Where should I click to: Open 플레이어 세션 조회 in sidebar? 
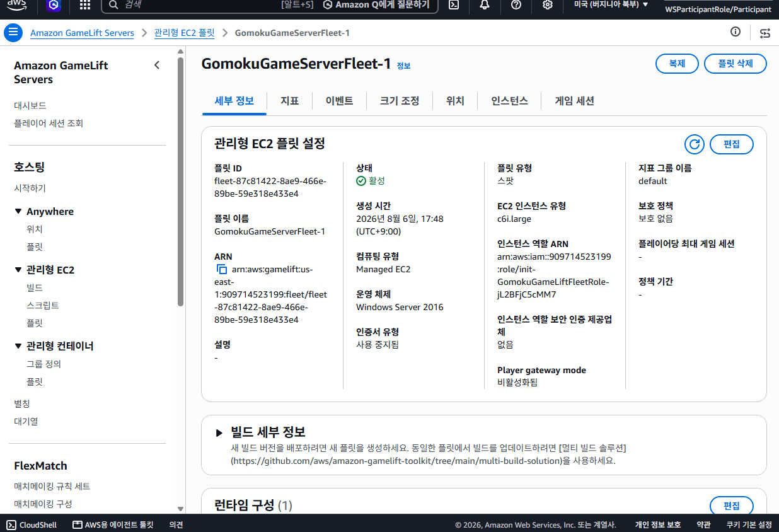[x=49, y=124]
